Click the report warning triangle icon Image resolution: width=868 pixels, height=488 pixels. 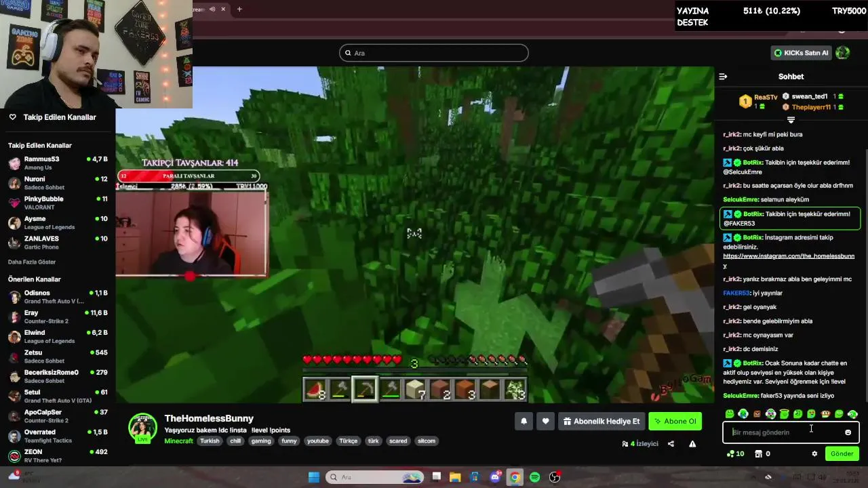(692, 444)
